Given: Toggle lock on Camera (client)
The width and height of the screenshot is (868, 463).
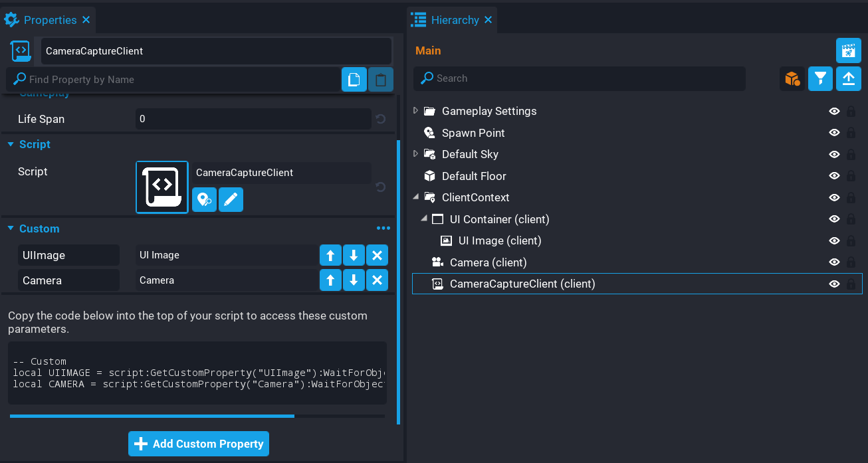Looking at the screenshot, I should tap(851, 262).
